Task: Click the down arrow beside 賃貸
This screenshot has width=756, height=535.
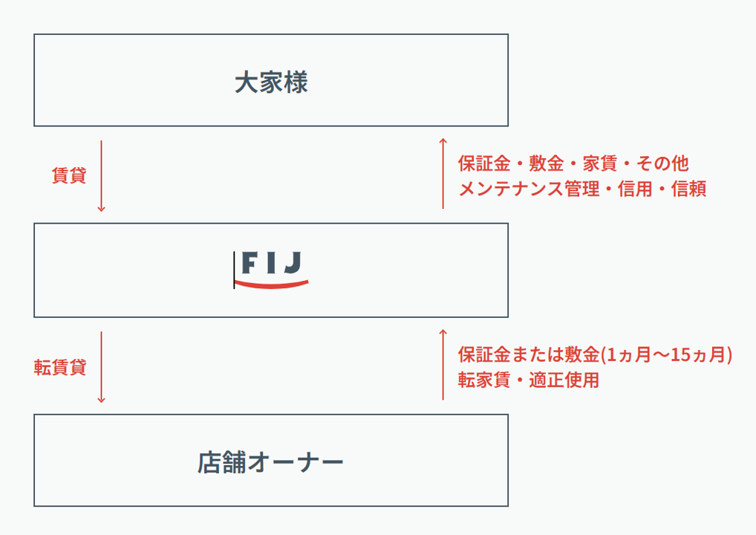Action: coord(101,176)
